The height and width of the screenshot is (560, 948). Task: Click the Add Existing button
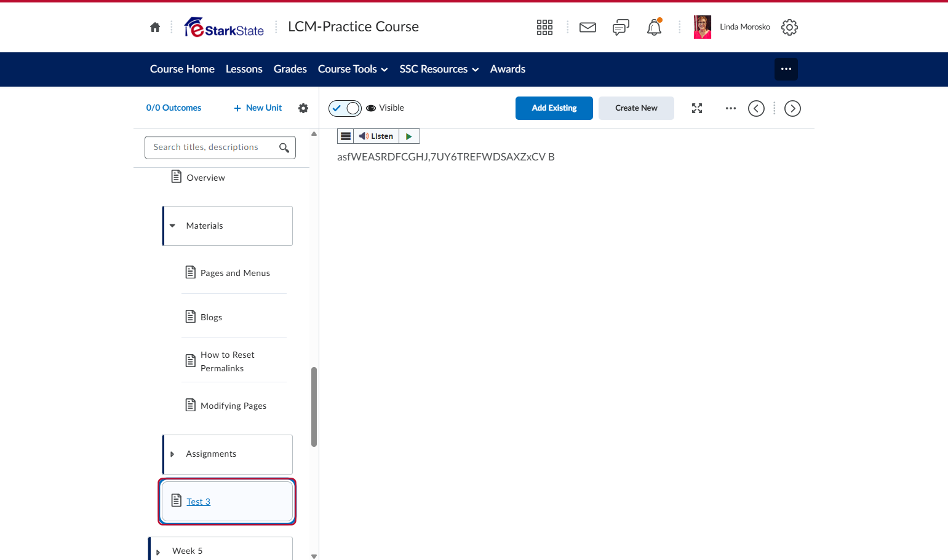click(554, 108)
